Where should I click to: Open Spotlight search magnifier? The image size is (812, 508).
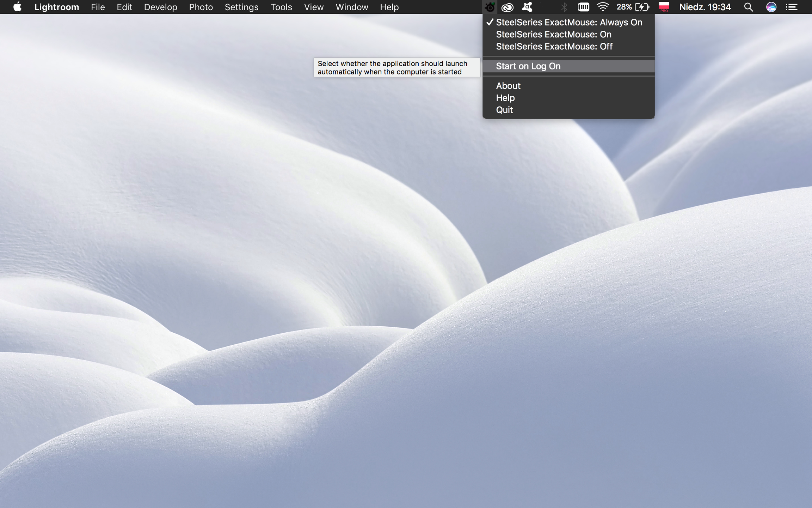pos(748,7)
